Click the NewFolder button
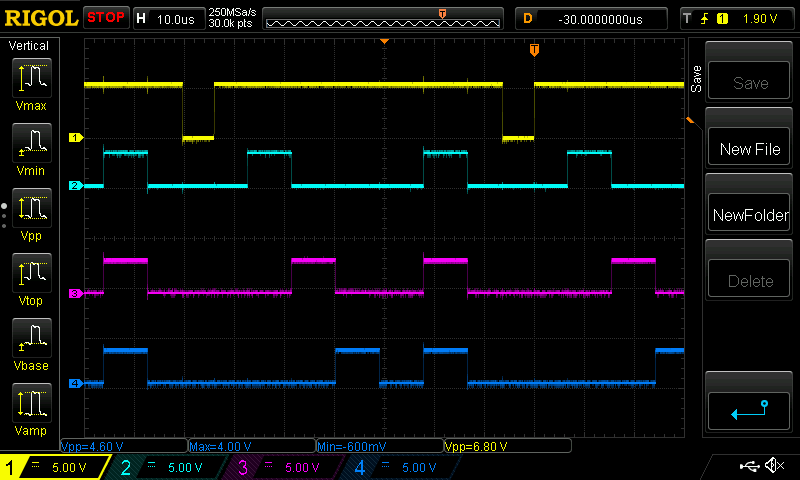 tap(749, 213)
